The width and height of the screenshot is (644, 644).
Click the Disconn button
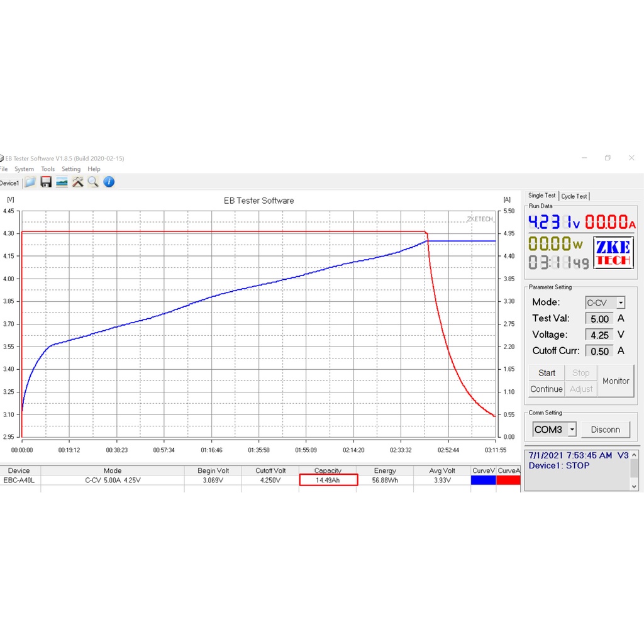pyautogui.click(x=605, y=430)
